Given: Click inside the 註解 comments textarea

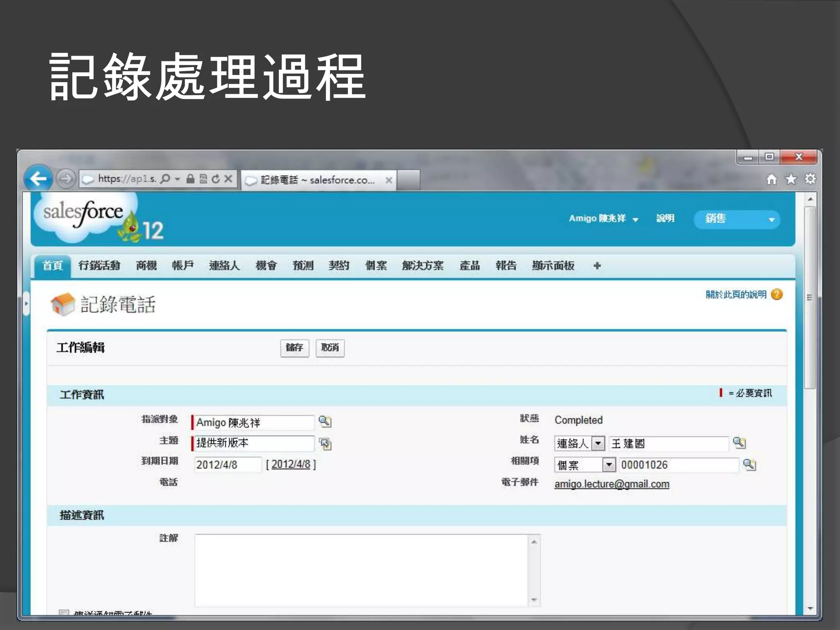Looking at the screenshot, I should (361, 570).
